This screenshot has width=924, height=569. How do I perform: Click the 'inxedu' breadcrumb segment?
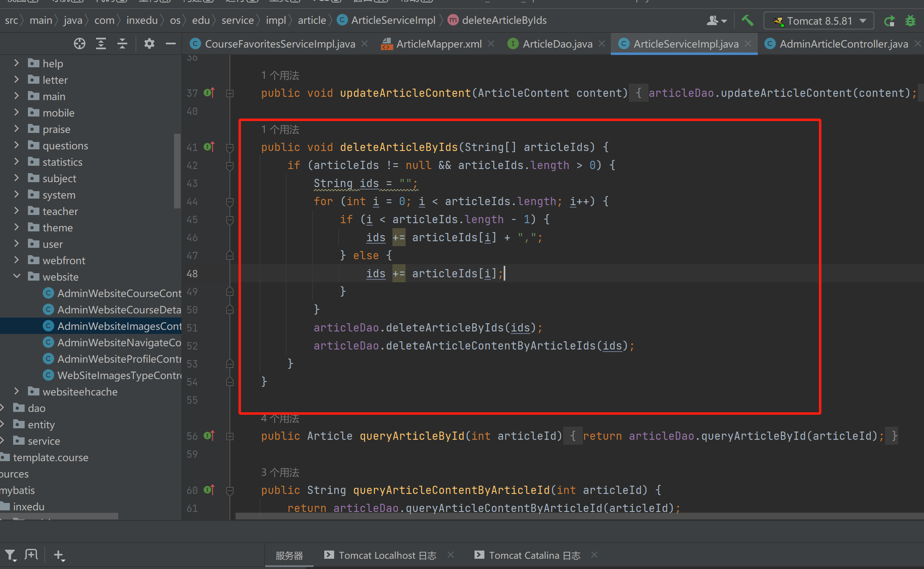click(x=142, y=20)
